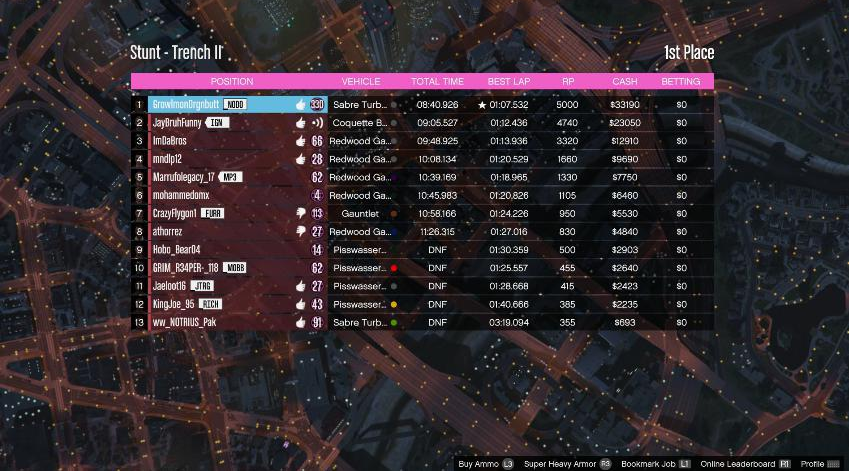The height and width of the screenshot is (471, 849).
Task: Click total time 10:58.166
Action: (437, 214)
